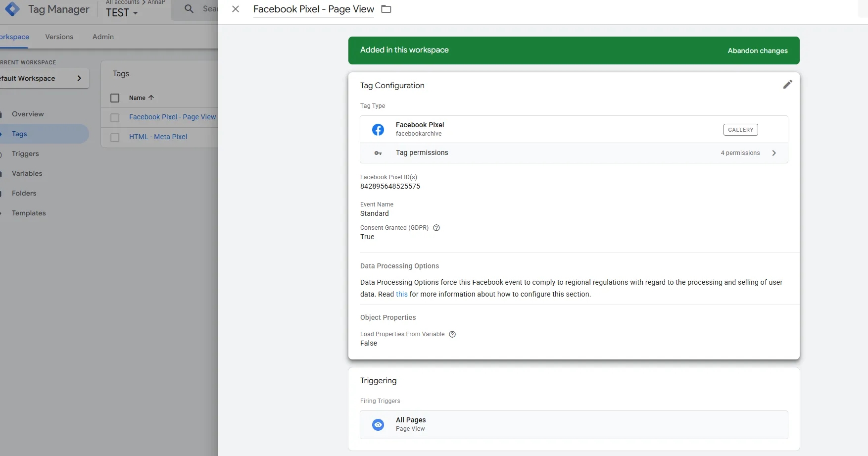The image size is (868, 456).
Task: Open the 'this' link in Data Processing Options
Action: 401,294
